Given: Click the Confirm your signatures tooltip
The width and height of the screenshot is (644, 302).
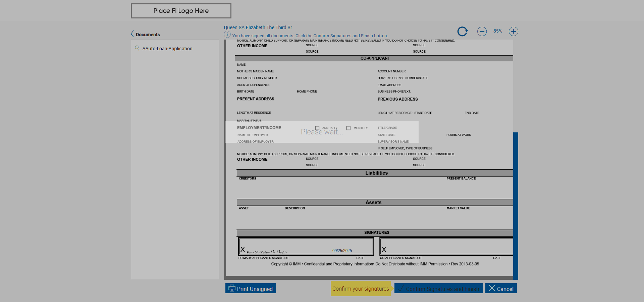Looking at the screenshot, I should (361, 289).
